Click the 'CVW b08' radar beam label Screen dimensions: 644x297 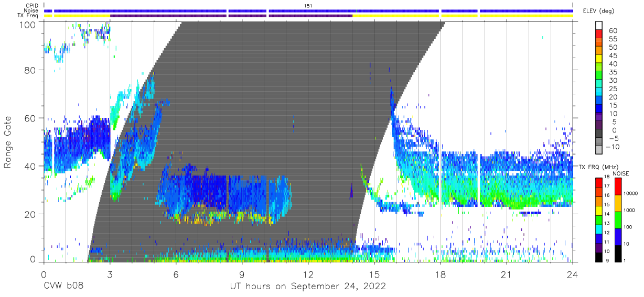pos(63,286)
